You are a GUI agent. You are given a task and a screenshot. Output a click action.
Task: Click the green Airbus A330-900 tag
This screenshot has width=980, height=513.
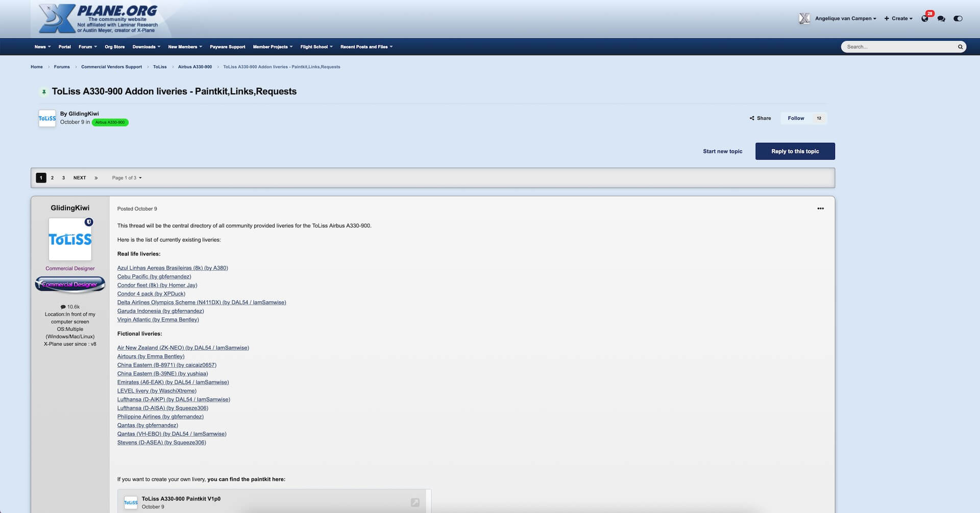(x=110, y=122)
